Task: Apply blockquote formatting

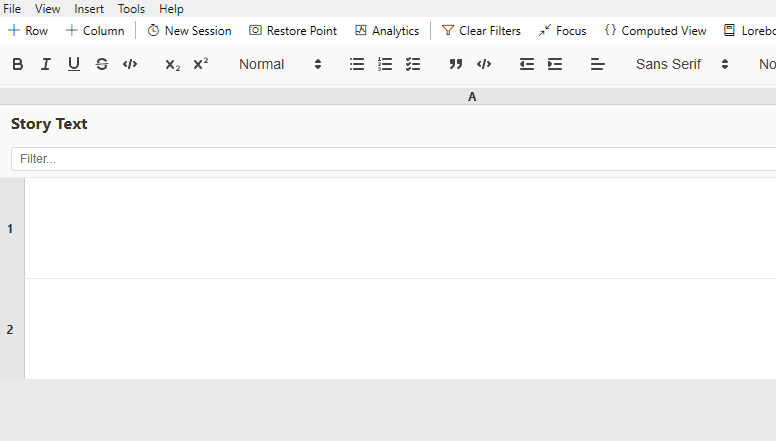Action: [456, 64]
